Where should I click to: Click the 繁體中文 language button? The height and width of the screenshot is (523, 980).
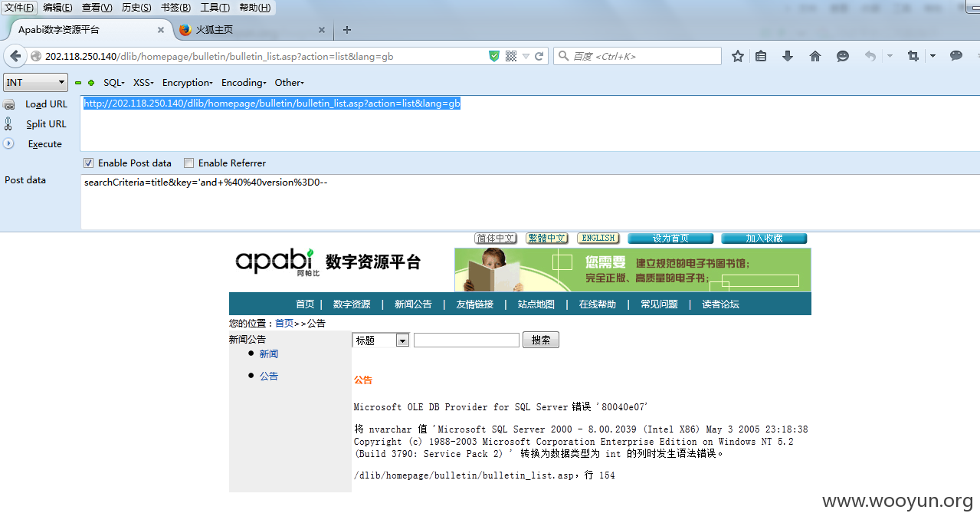[547, 238]
